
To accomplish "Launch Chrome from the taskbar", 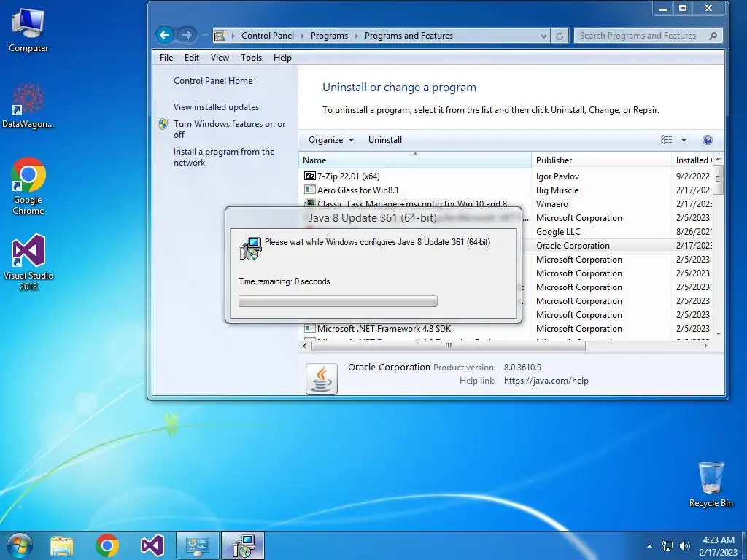I will [x=107, y=545].
